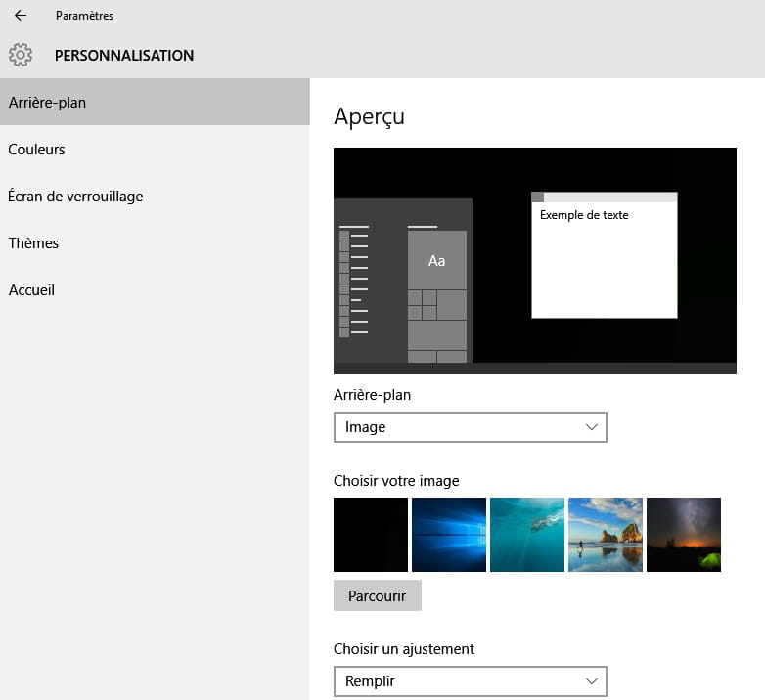Expand the Arrière-plan dropdown showing Image

click(x=470, y=427)
